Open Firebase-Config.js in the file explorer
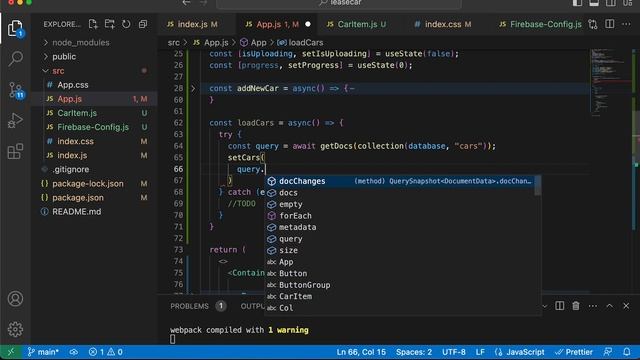640x360 pixels. (x=94, y=127)
